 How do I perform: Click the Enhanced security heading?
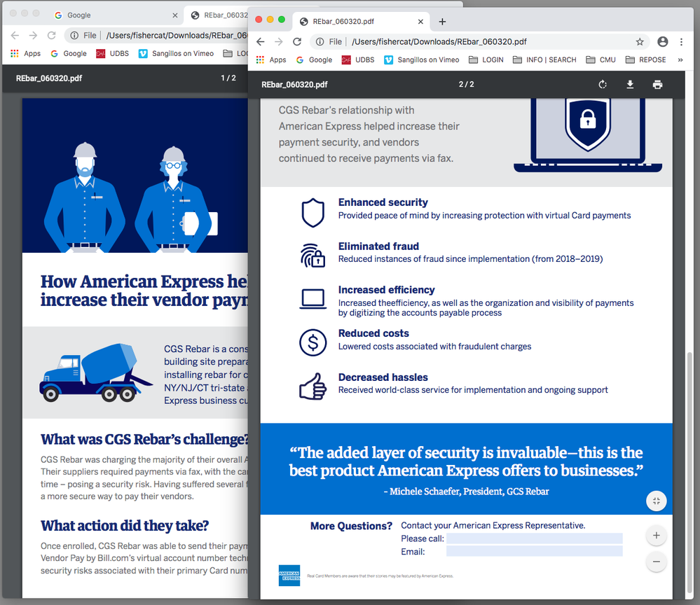383,202
